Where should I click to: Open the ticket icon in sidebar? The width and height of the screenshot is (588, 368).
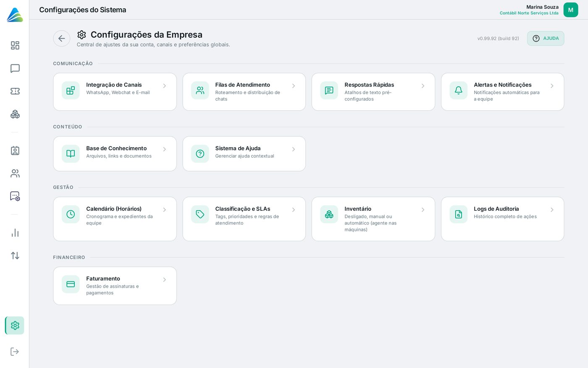tap(15, 91)
